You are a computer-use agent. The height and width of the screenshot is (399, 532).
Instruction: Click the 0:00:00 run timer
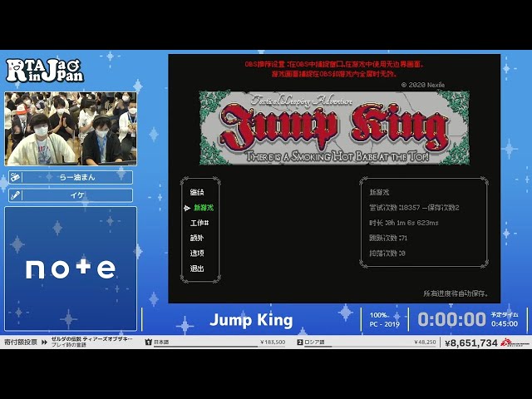(x=451, y=319)
